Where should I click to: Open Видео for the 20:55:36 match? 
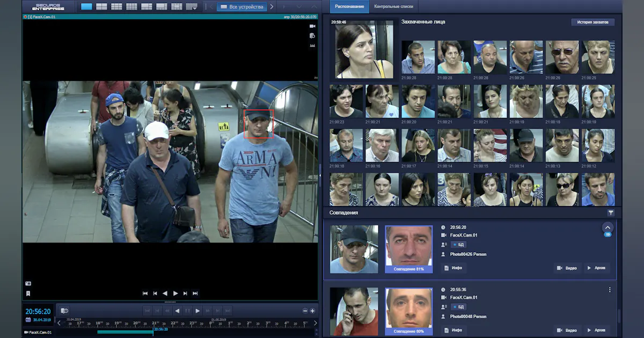(x=568, y=330)
